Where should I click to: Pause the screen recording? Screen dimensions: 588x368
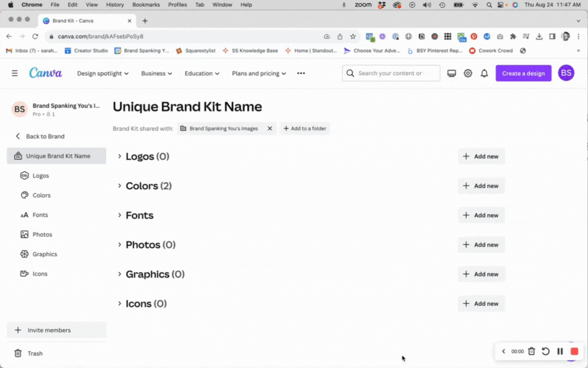560,351
